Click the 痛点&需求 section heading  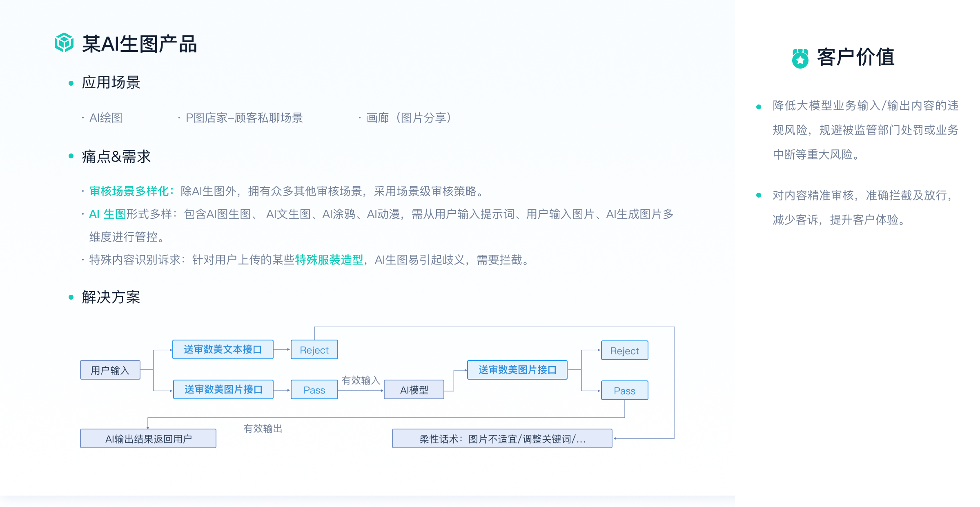tap(116, 156)
